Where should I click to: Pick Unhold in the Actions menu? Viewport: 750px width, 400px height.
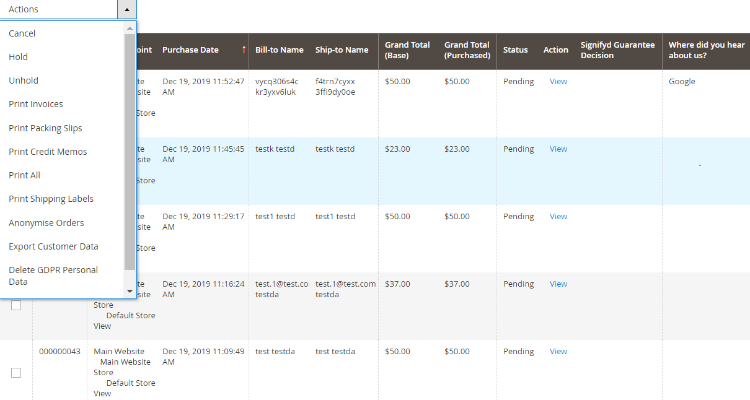click(24, 80)
